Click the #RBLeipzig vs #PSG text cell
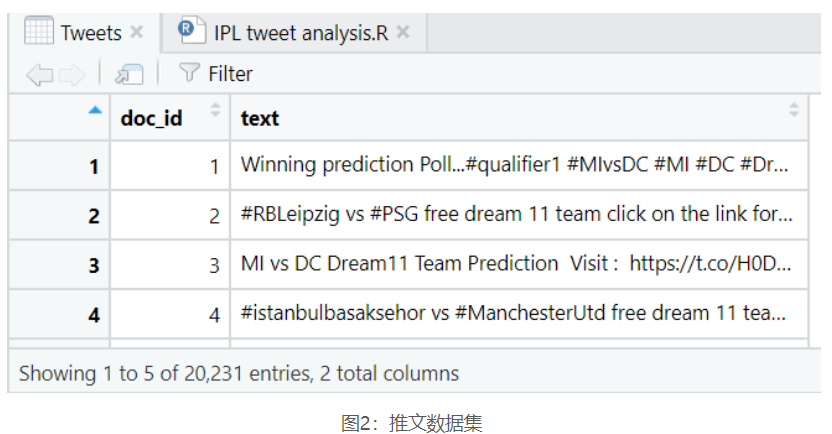The image size is (832, 434). (x=517, y=214)
